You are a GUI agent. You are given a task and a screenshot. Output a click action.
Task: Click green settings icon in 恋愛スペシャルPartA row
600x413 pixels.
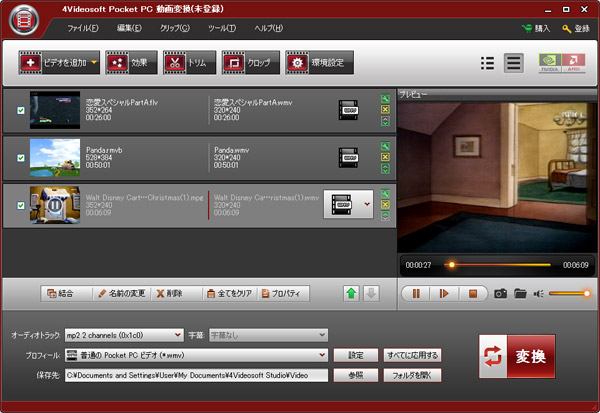(x=385, y=99)
